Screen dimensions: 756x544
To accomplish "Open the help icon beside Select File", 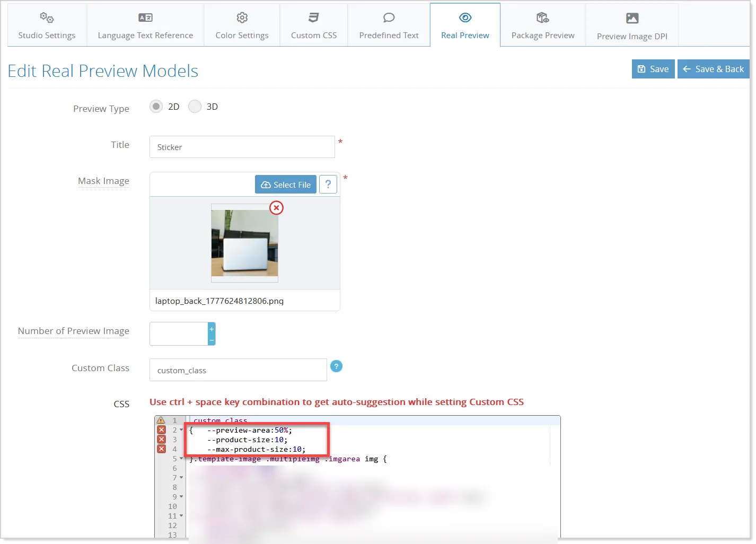I will pyautogui.click(x=328, y=185).
